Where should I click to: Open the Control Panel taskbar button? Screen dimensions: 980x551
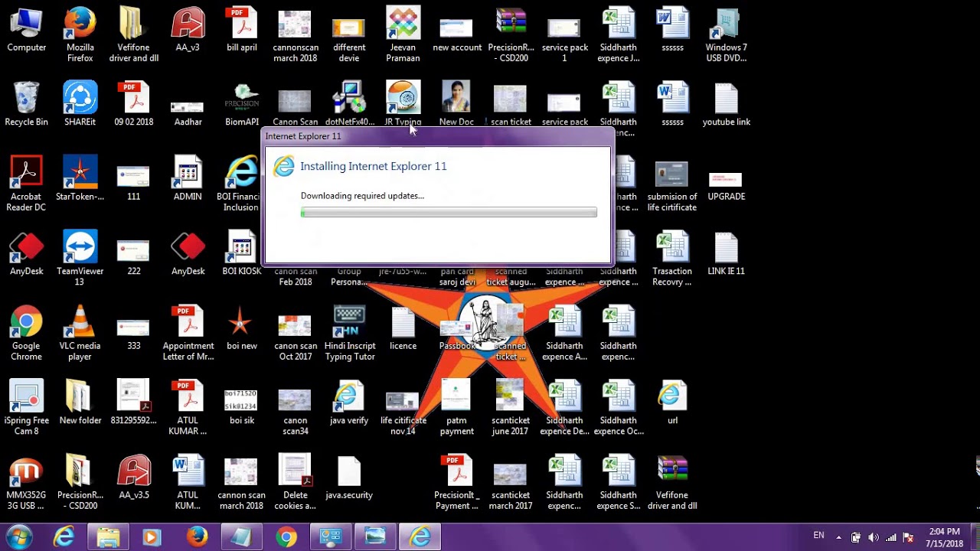coord(331,537)
